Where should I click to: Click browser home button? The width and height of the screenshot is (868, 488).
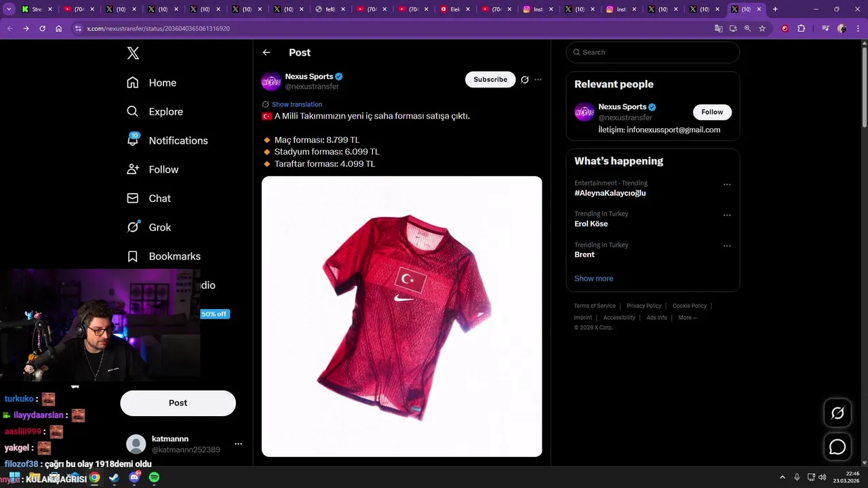coord(59,28)
